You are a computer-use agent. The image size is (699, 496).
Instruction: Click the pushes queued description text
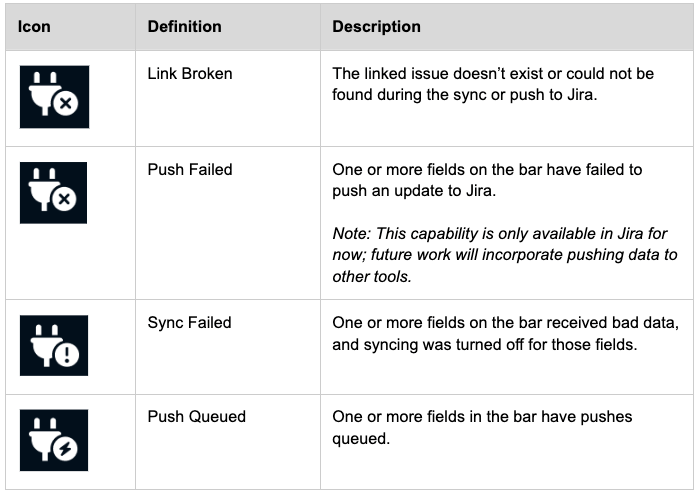coord(482,427)
